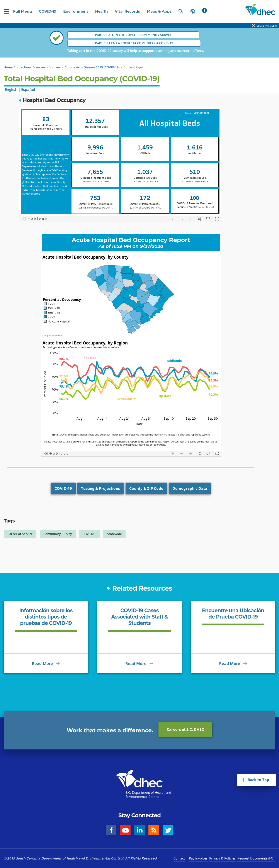279x868 pixels.
Task: Click the Careers at S.C. DHEC button
Action: 185,729
